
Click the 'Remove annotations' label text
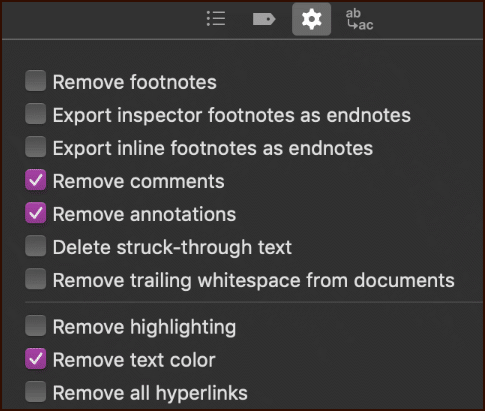[x=144, y=214]
